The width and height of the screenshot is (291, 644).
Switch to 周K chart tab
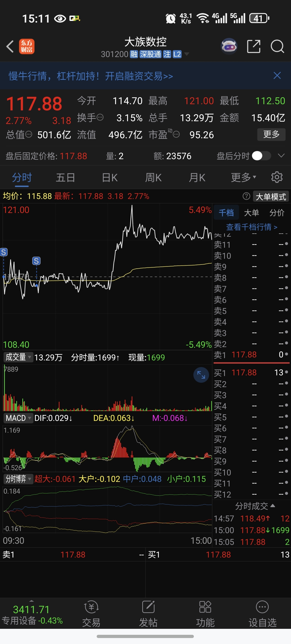(x=153, y=178)
